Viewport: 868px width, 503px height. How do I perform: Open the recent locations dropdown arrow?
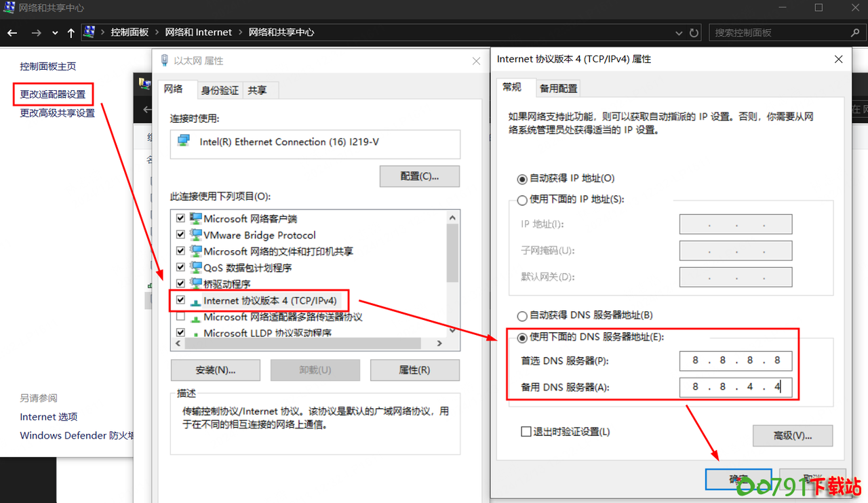point(55,33)
